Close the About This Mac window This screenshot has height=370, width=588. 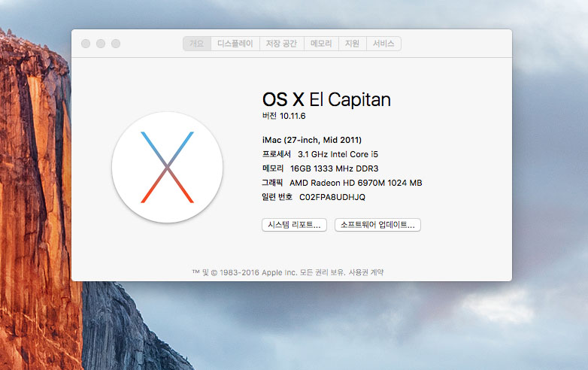pyautogui.click(x=86, y=44)
